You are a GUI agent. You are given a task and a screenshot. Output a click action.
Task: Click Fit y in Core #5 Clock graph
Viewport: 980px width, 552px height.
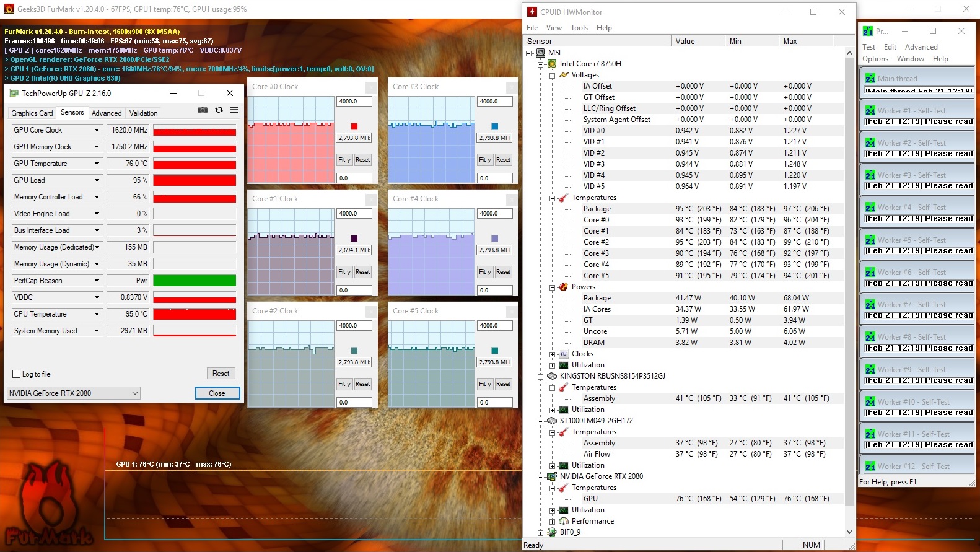coord(485,384)
